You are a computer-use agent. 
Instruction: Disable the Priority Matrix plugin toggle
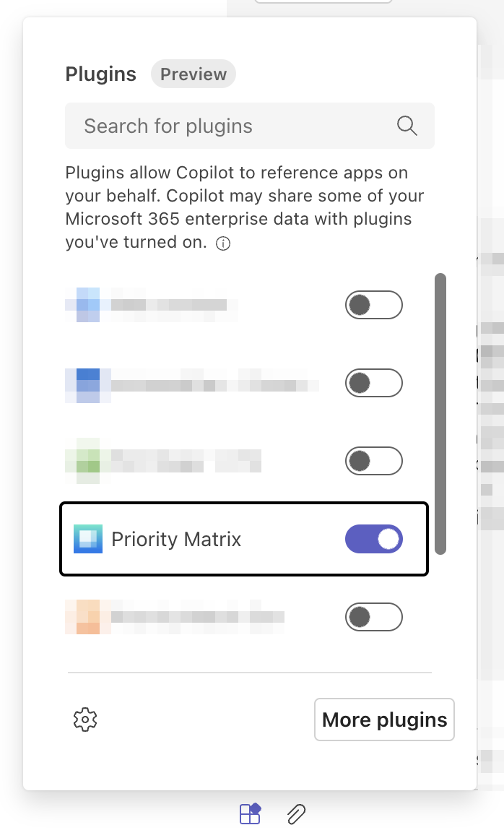tap(374, 538)
